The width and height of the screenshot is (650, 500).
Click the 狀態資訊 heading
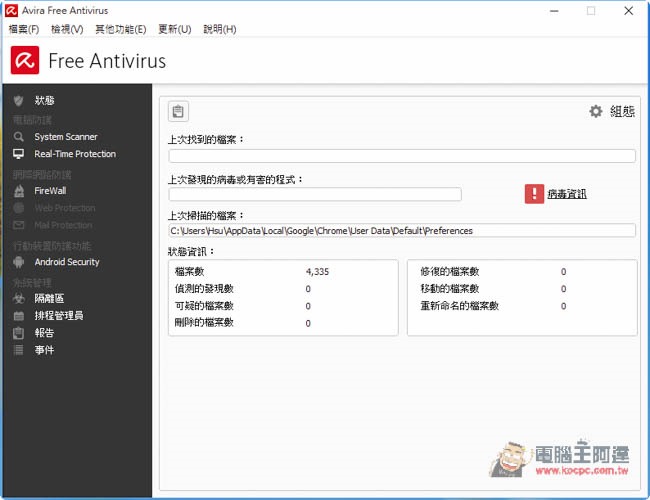click(191, 252)
